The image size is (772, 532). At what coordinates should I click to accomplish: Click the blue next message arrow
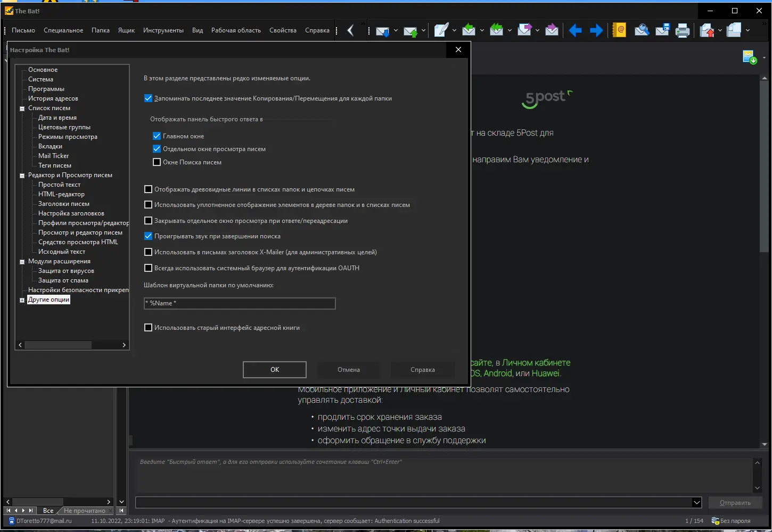[596, 30]
